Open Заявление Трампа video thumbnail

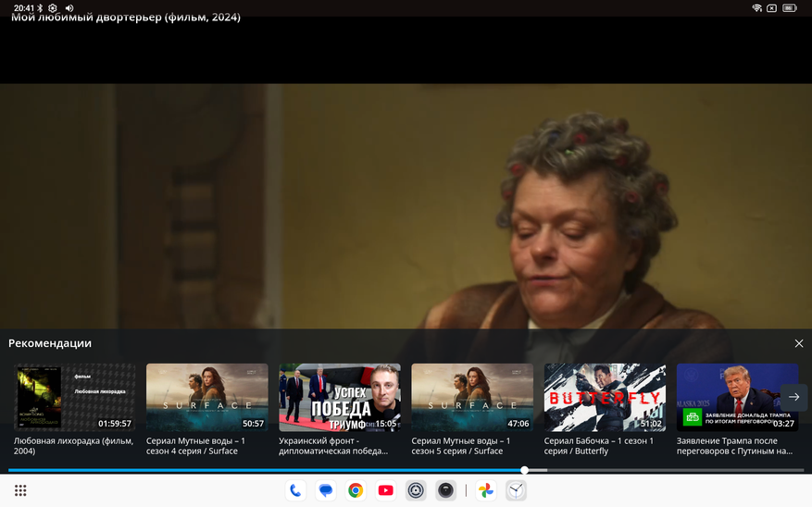[737, 397]
